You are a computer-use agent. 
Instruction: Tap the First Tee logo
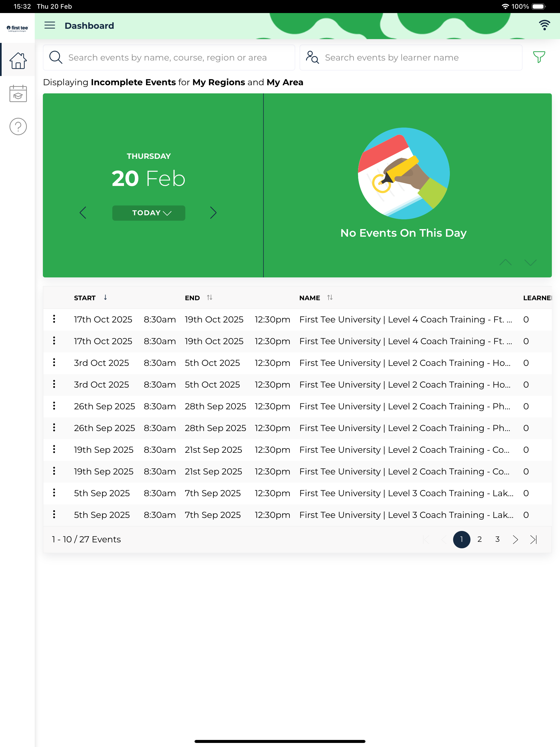pos(17,29)
